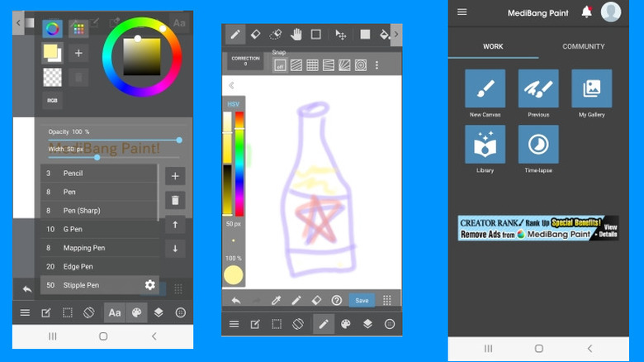This screenshot has width=644, height=362.
Task: Add a new brush with the plus button
Action: pos(175,176)
